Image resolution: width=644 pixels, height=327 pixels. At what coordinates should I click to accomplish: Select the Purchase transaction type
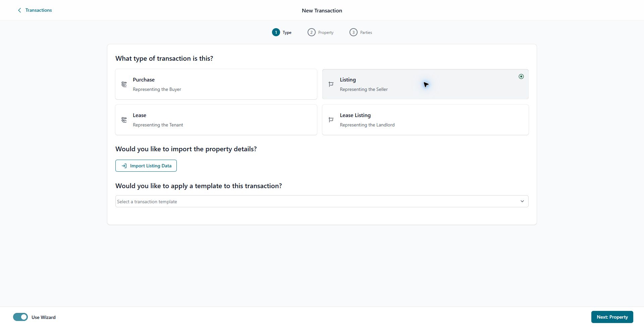216,84
